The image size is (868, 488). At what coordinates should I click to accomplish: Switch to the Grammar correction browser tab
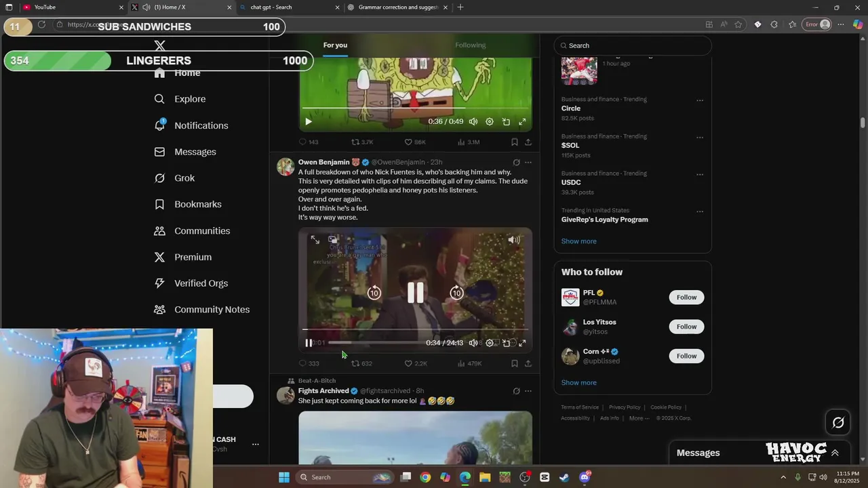[398, 7]
